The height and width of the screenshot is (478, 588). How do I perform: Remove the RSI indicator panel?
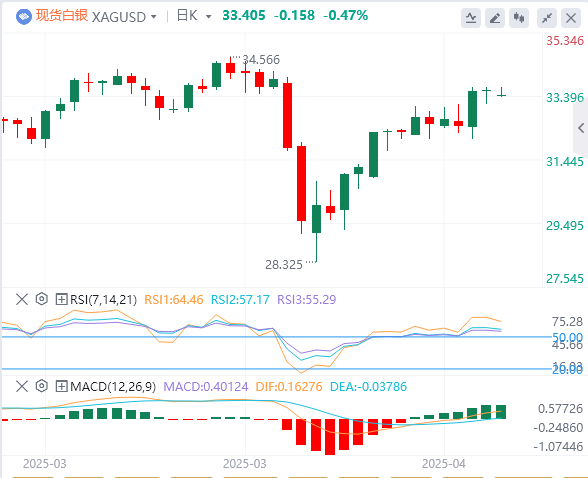[22, 299]
